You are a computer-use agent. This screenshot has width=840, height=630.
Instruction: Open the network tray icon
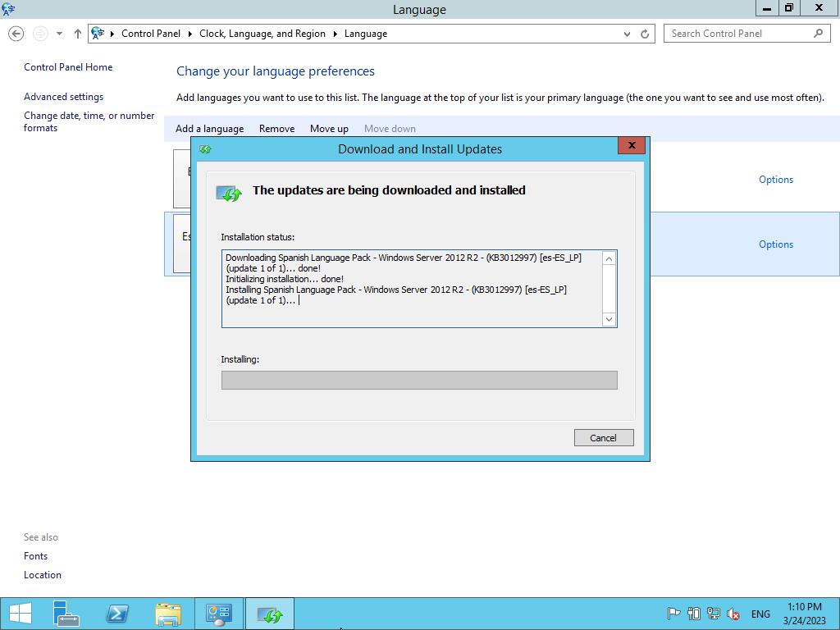(714, 614)
